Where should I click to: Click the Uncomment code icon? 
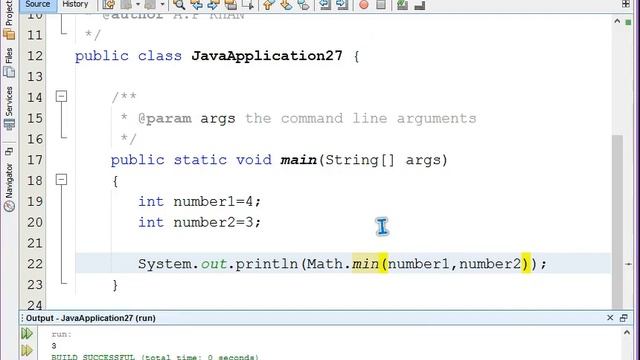(420, 4)
